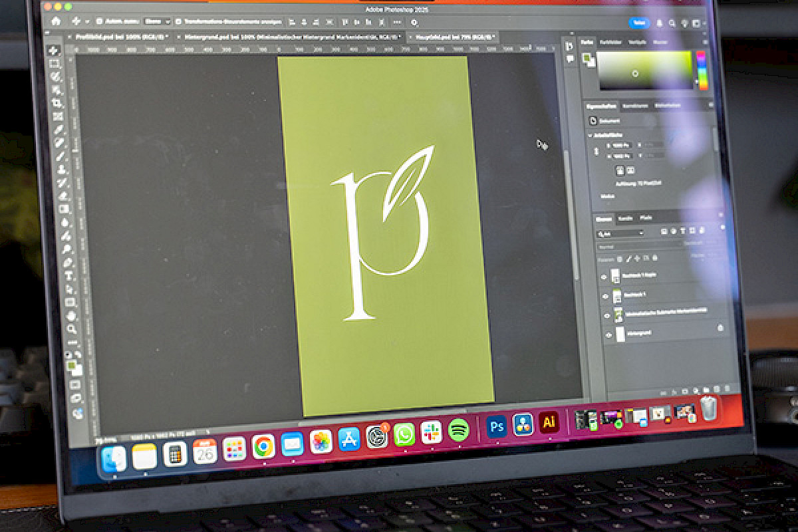Select the Type tool
This screenshot has height=532, width=798.
pos(68,275)
